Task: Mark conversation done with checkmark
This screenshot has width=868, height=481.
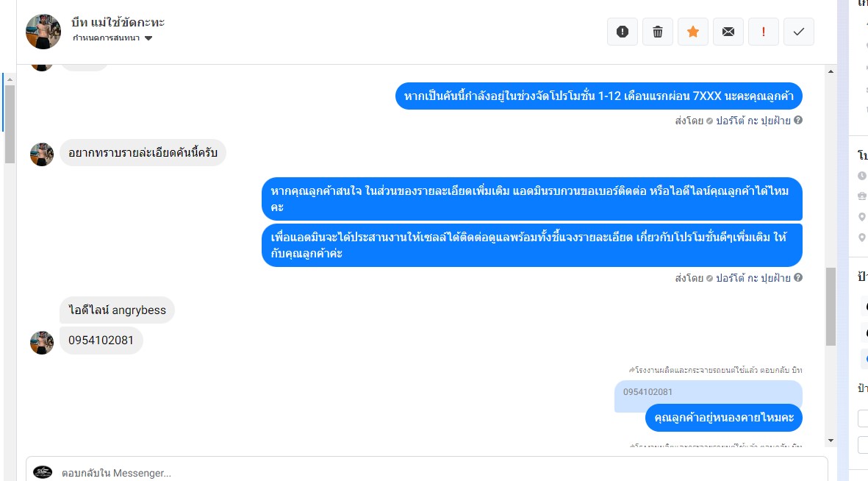Action: pos(799,32)
